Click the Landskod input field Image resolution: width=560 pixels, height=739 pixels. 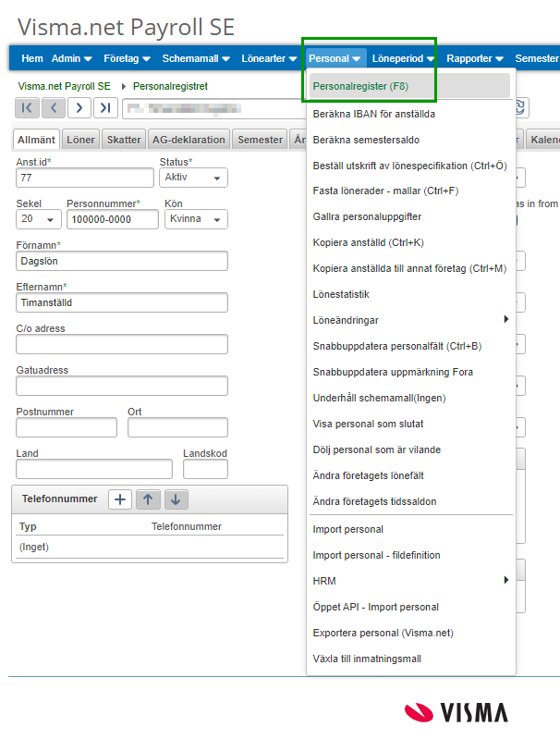point(205,469)
